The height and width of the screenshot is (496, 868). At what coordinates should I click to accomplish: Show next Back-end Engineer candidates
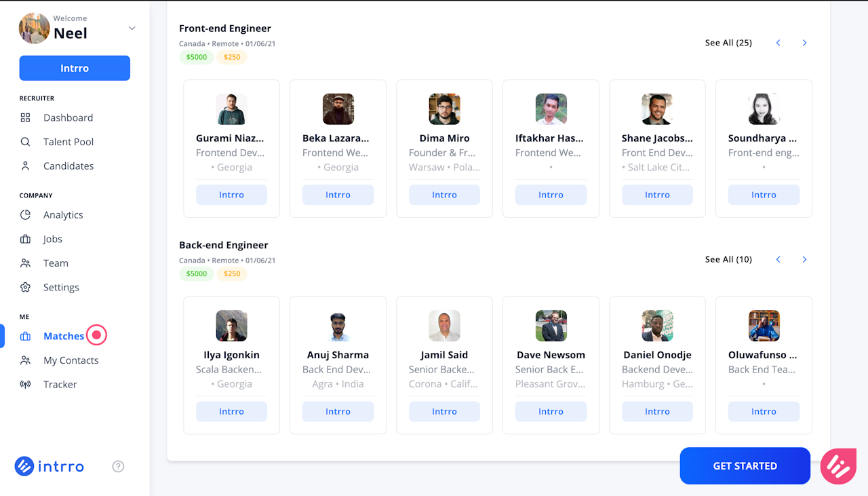point(804,260)
